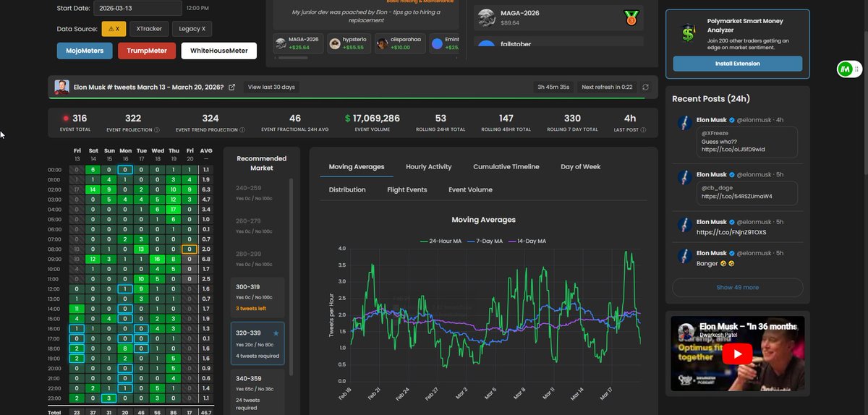
Task: Click the red live dot beside 316
Action: click(x=66, y=118)
